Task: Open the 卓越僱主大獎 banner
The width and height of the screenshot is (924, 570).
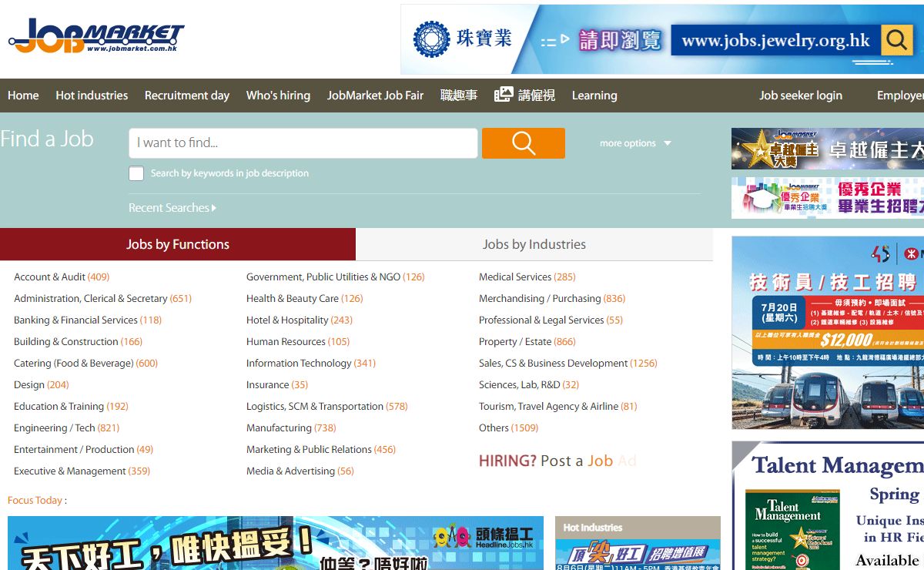Action: click(828, 149)
